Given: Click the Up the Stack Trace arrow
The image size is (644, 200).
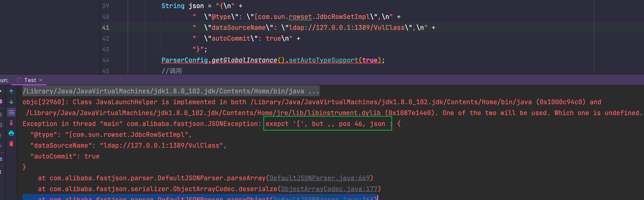Looking at the screenshot, I should pos(11,91).
